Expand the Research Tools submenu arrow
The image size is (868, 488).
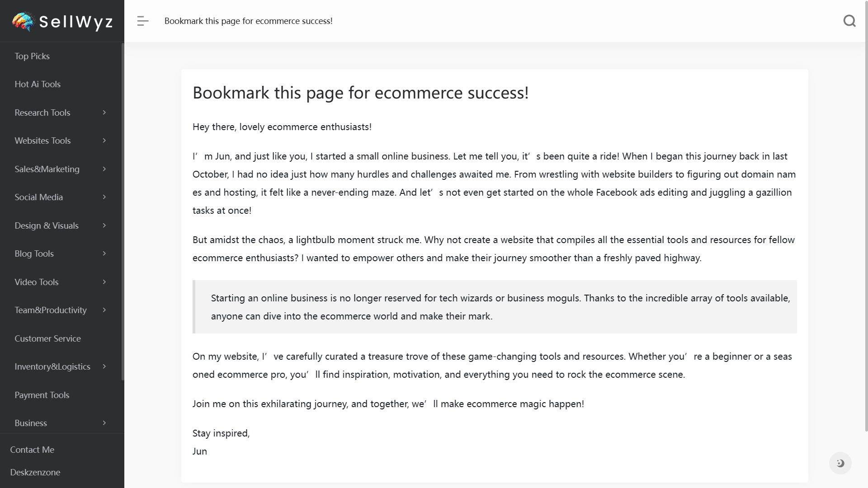pos(104,113)
